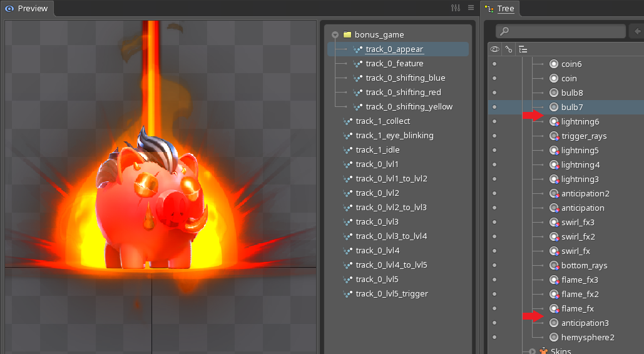The image size is (644, 354).
Task: Click the bonus_game folder icon
Action: pos(347,35)
